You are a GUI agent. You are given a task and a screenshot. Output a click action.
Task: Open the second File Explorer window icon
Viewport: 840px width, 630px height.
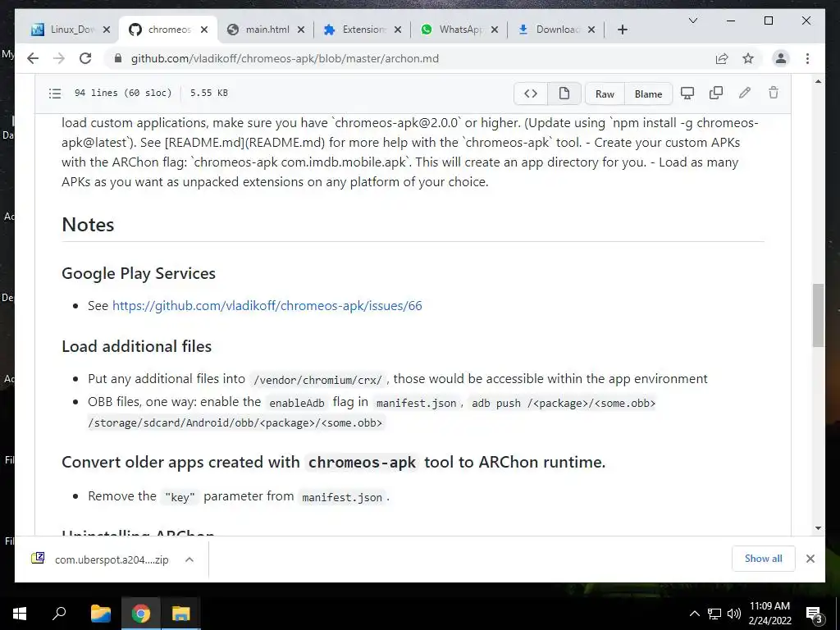tap(181, 614)
